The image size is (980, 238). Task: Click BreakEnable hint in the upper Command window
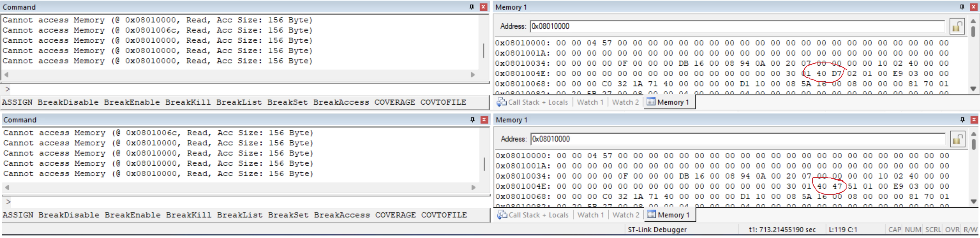132,102
